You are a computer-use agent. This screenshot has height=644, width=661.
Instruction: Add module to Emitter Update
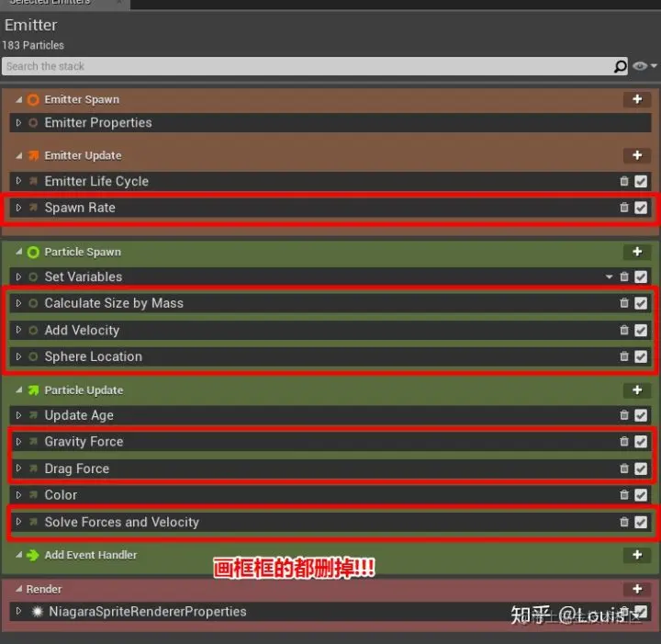pyautogui.click(x=637, y=155)
